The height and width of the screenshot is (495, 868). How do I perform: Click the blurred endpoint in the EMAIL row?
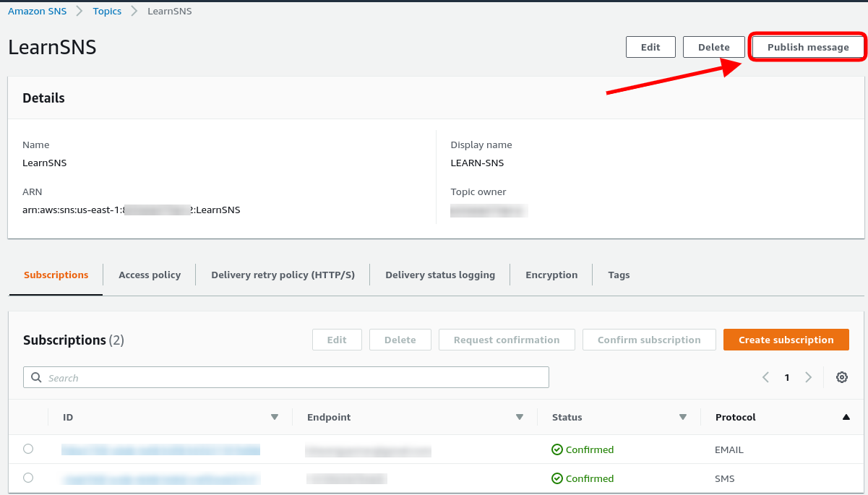click(x=368, y=450)
